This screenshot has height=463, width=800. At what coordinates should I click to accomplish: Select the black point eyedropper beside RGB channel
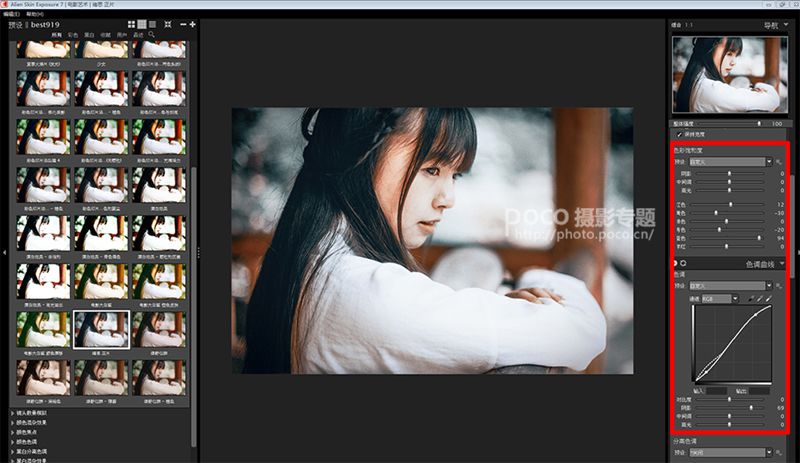click(x=751, y=299)
